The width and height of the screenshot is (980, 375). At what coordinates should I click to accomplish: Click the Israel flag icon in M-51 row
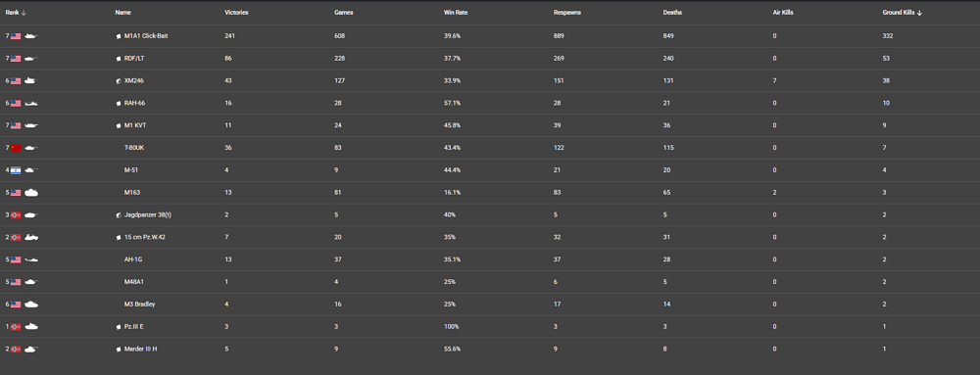coord(16,170)
